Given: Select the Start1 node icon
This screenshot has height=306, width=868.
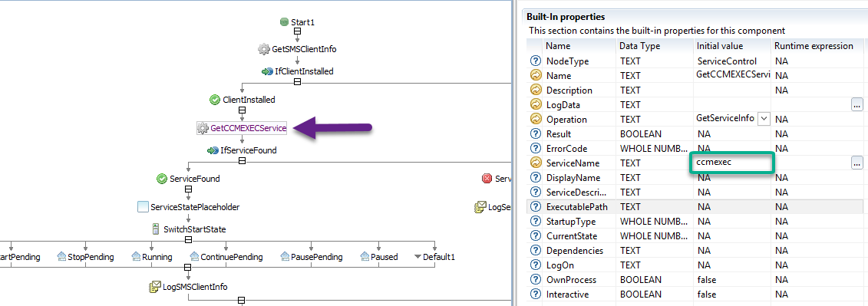Looking at the screenshot, I should coord(284,22).
